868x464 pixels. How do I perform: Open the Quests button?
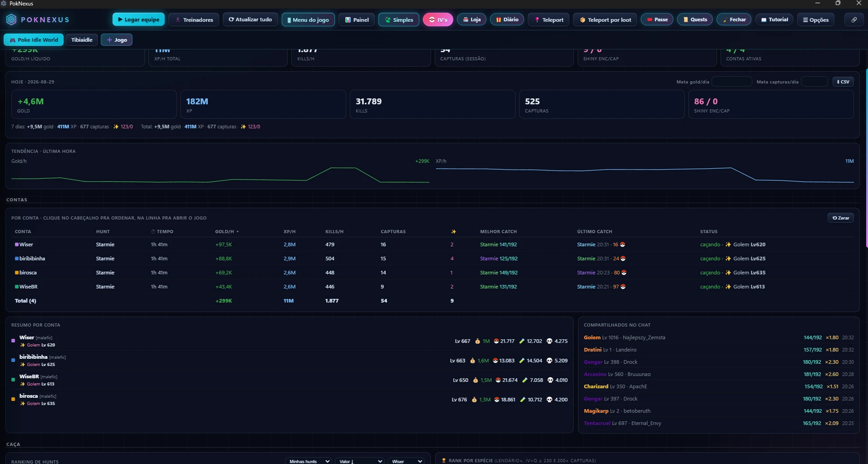[695, 20]
